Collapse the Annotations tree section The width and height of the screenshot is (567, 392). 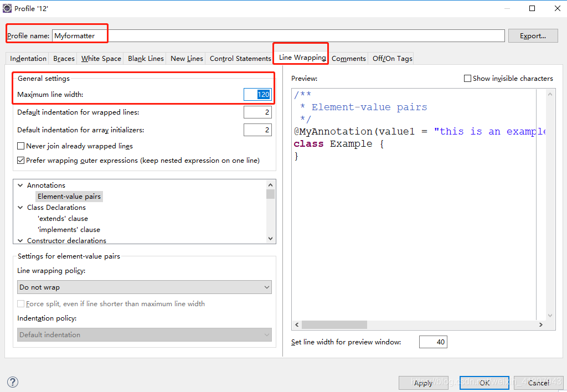click(x=20, y=184)
